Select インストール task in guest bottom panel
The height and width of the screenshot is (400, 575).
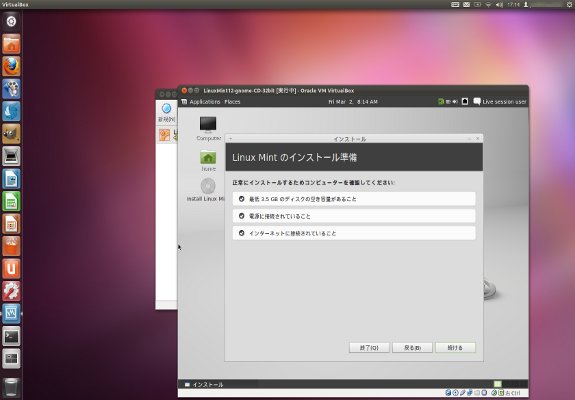point(204,384)
